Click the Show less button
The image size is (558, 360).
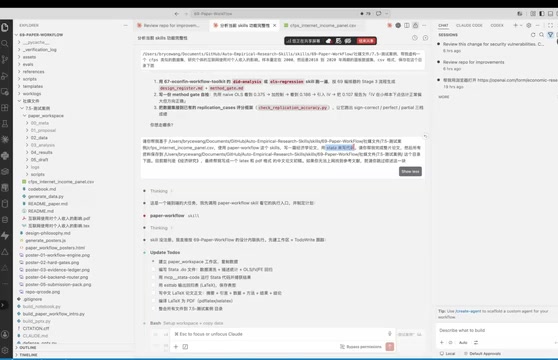410,171
